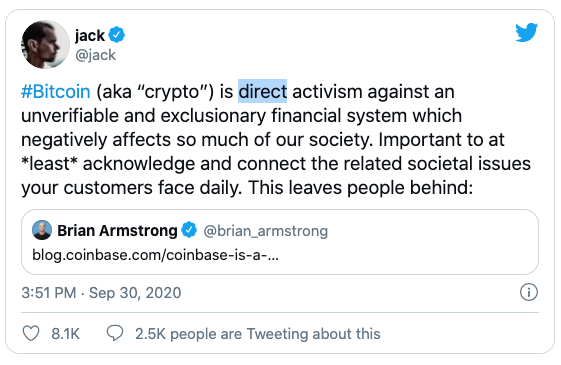Open tweet info circle icon
The image size is (561, 365).
pos(528,292)
